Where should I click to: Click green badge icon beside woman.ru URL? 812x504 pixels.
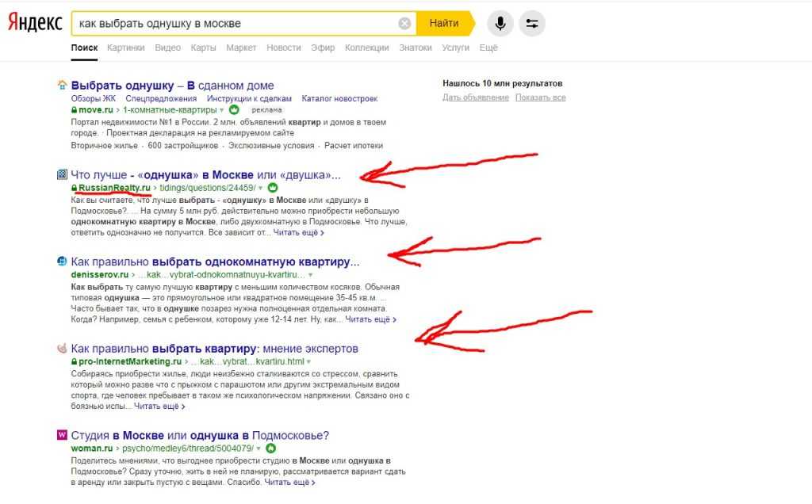click(270, 448)
